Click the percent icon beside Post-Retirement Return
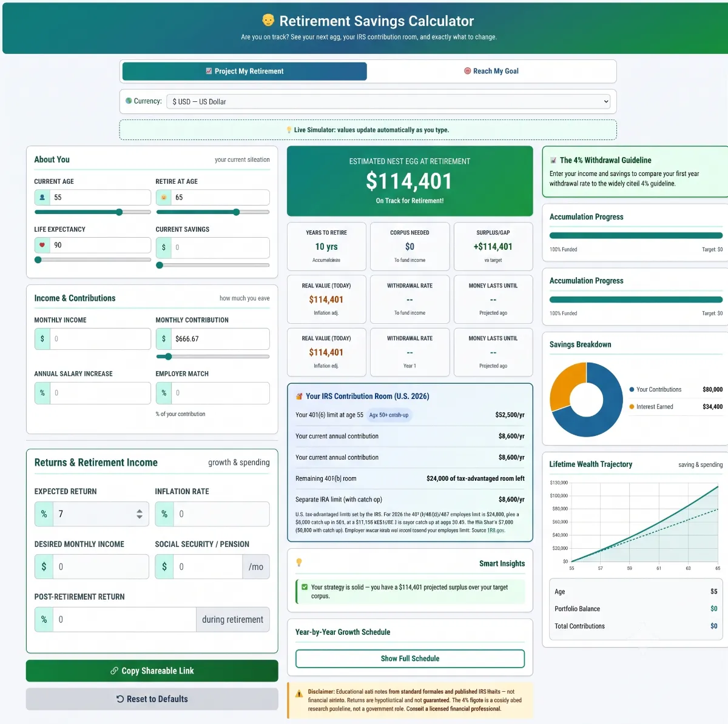Image resolution: width=728 pixels, height=724 pixels. coord(44,619)
